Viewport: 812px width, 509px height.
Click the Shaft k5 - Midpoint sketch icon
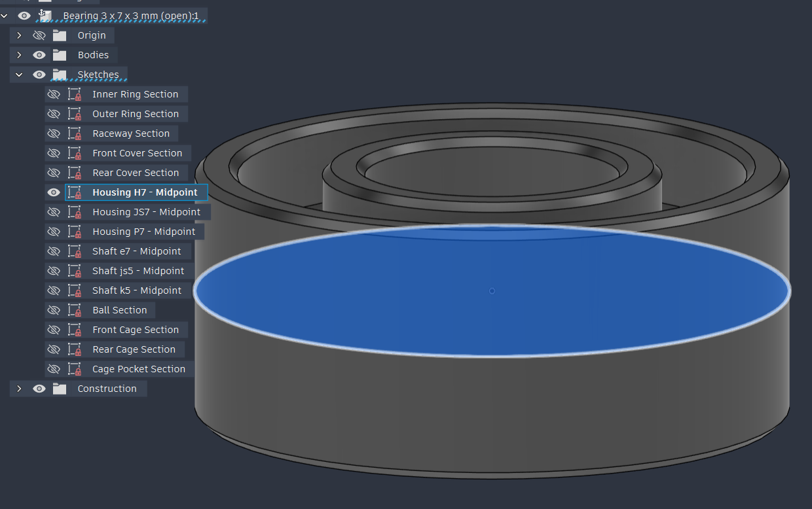click(75, 290)
